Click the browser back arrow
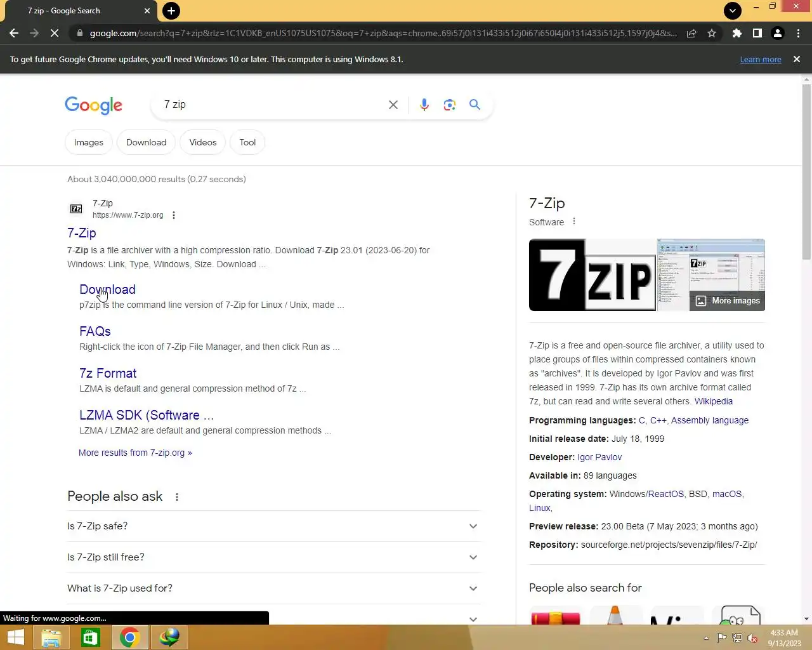Screen dimensions: 812x650 click(14, 33)
